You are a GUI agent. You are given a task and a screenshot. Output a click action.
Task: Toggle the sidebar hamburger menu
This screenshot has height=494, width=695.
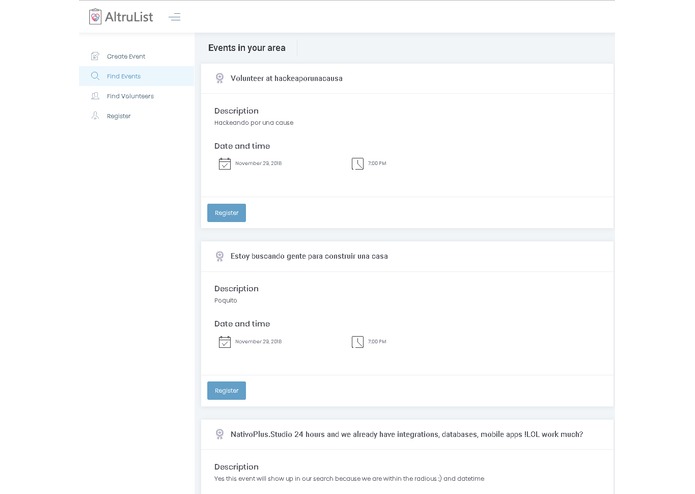[x=175, y=17]
